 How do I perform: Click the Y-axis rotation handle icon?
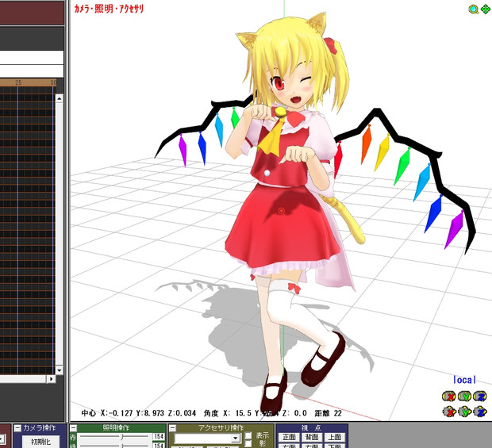click(465, 396)
